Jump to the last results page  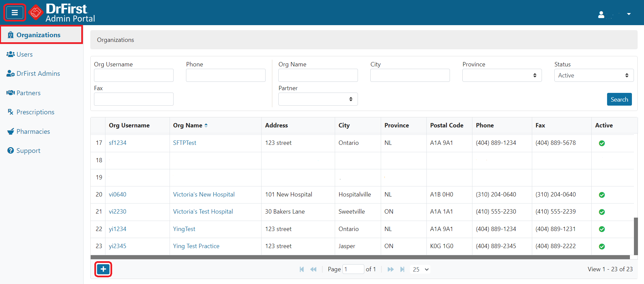(x=402, y=269)
